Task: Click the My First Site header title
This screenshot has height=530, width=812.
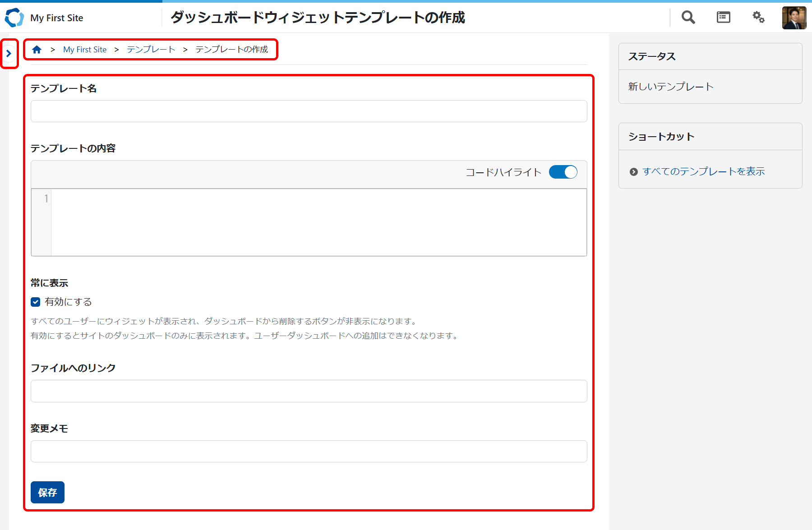Action: pyautogui.click(x=57, y=18)
